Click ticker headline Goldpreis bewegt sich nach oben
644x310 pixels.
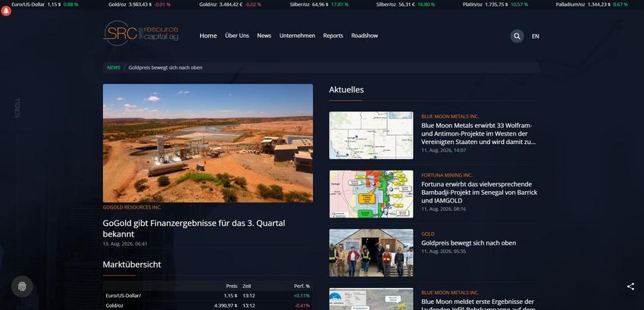click(165, 67)
